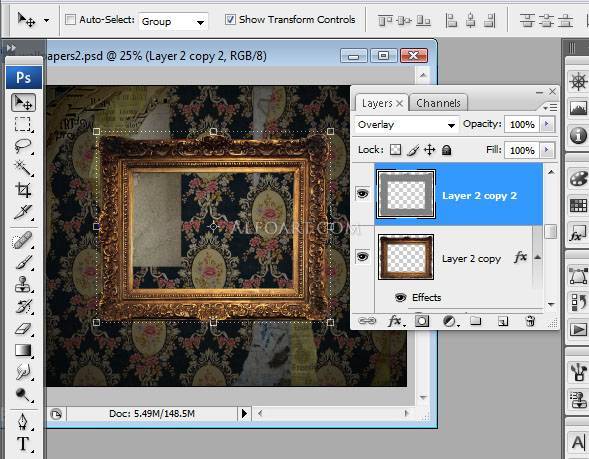This screenshot has width=589, height=459.
Task: Add a layer mask
Action: pos(422,321)
